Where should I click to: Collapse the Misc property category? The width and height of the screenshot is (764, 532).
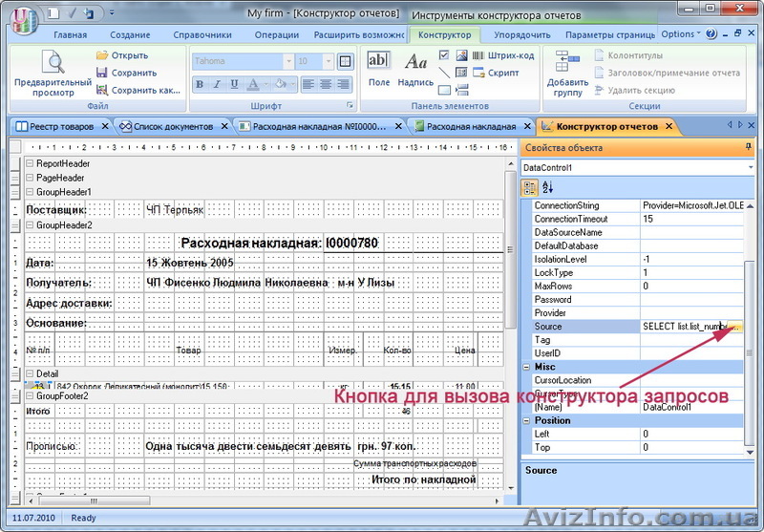pos(526,367)
